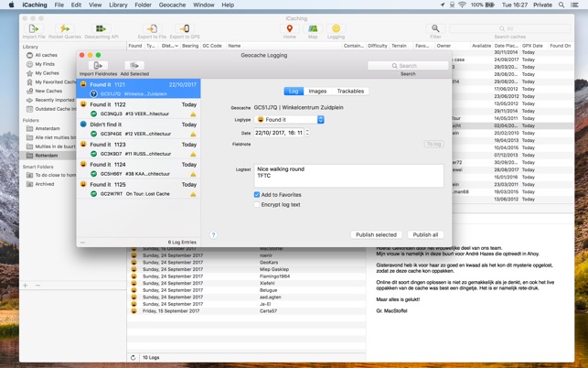Click the Import Fieldnotes icon in Geocache Logging
This screenshot has width=588, height=368.
pyautogui.click(x=98, y=65)
